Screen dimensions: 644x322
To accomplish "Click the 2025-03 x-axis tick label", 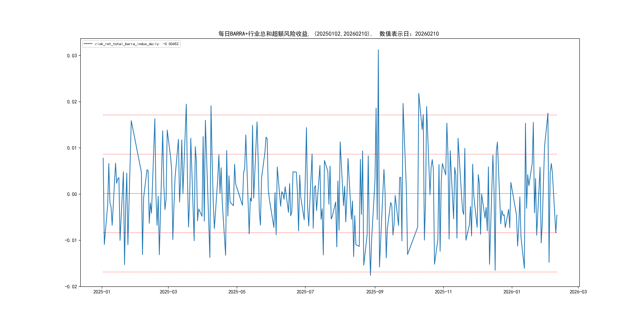I will (x=168, y=292).
